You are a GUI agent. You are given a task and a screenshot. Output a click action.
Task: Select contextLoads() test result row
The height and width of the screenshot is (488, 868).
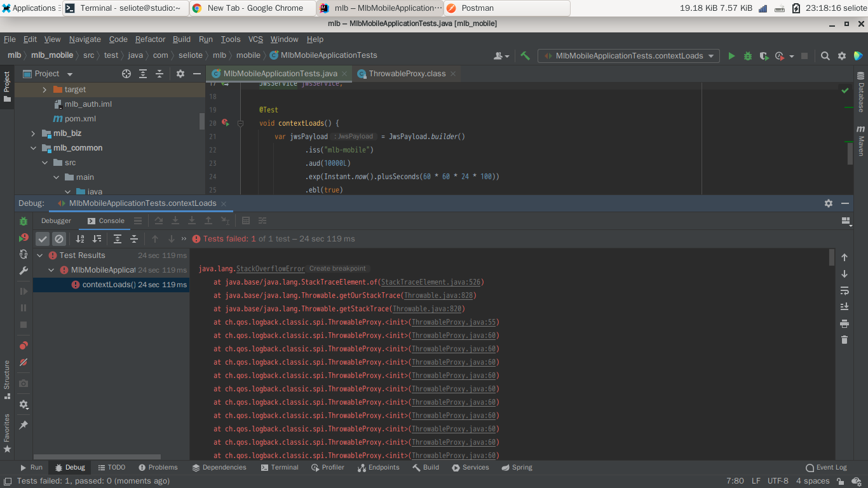coord(111,285)
